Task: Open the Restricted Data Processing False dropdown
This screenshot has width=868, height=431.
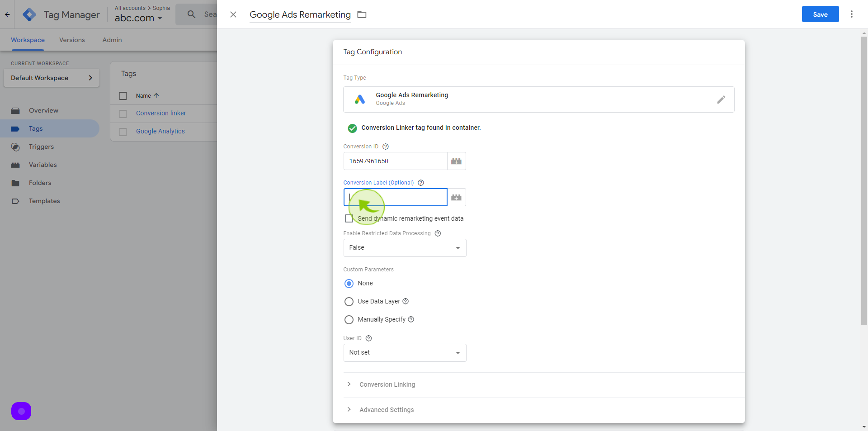Action: [x=405, y=248]
